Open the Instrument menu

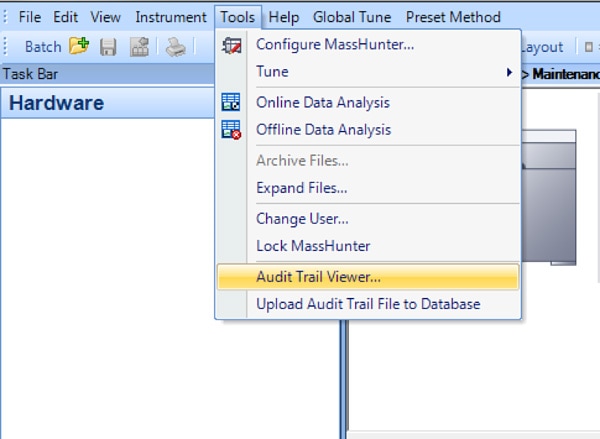[x=170, y=17]
